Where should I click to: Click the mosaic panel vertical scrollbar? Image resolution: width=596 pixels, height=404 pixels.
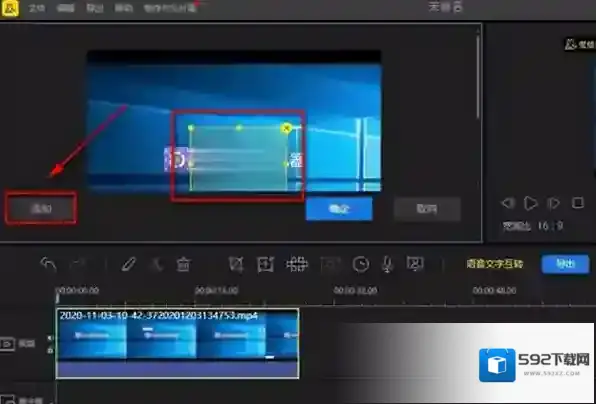pyautogui.click(x=478, y=76)
